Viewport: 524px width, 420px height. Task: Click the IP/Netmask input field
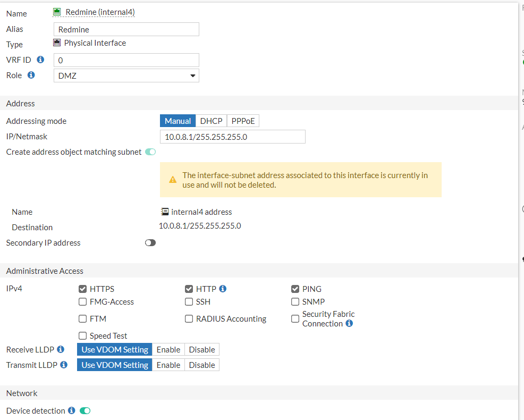tap(232, 137)
